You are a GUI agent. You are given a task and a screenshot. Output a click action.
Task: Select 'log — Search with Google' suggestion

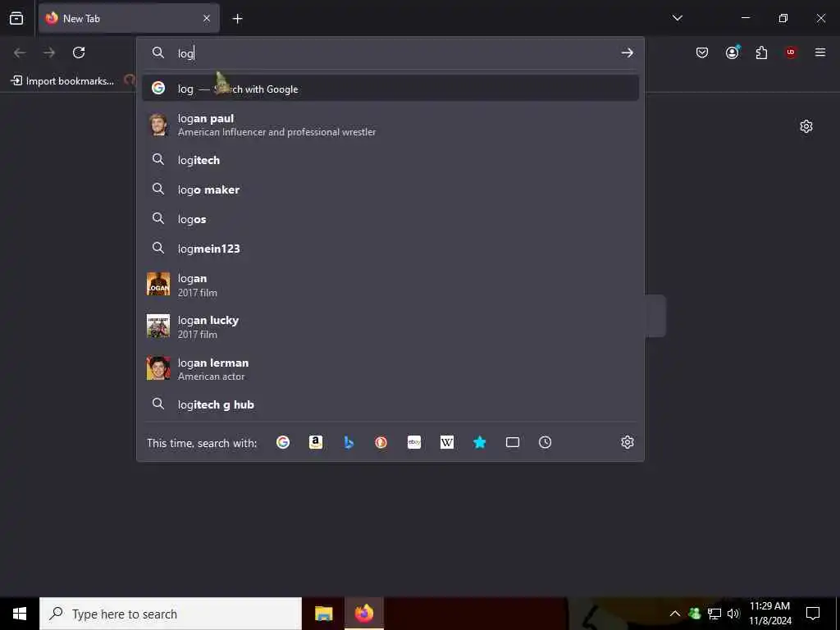click(x=390, y=89)
